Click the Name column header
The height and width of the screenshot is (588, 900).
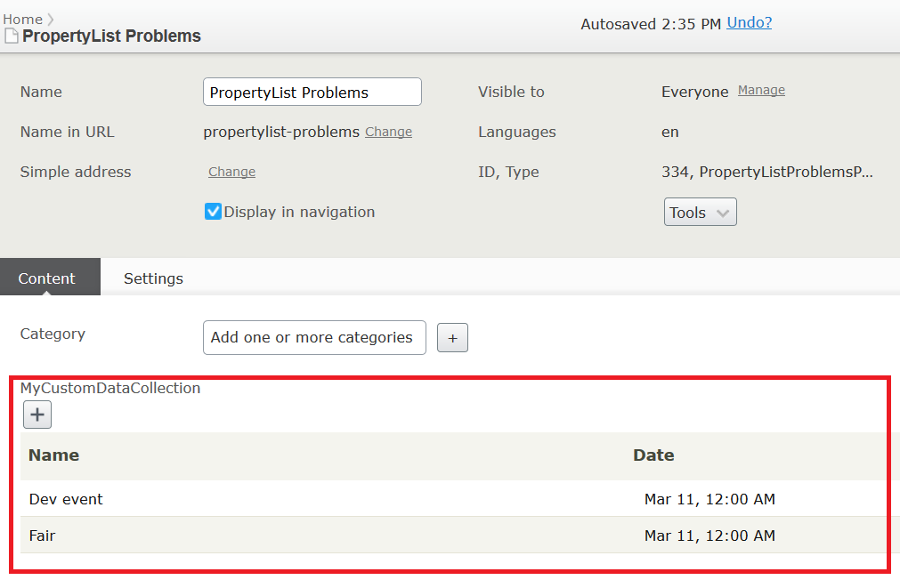click(53, 455)
